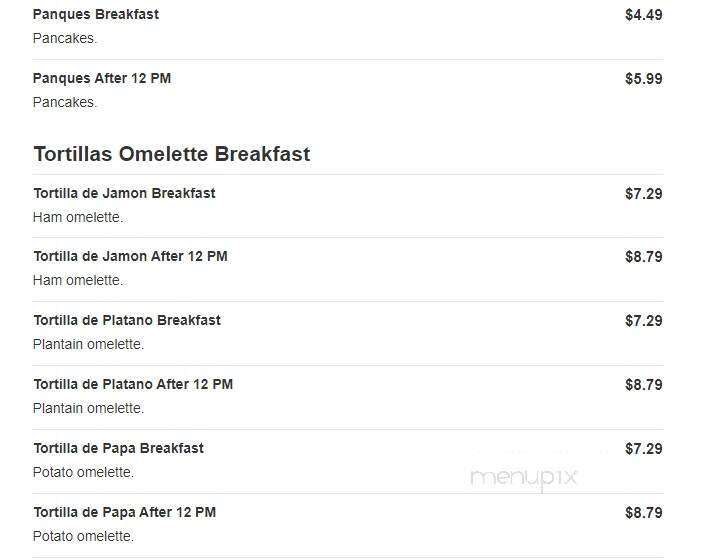Click the $5.99 price for Panques After 12 PM
The image size is (703, 560).
coord(643,79)
